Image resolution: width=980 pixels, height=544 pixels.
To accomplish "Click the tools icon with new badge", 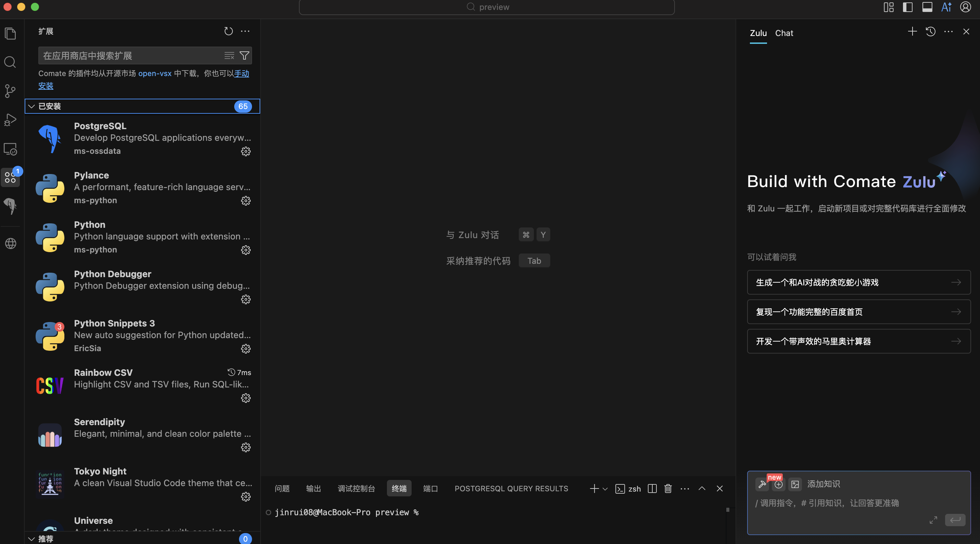I will coord(762,484).
